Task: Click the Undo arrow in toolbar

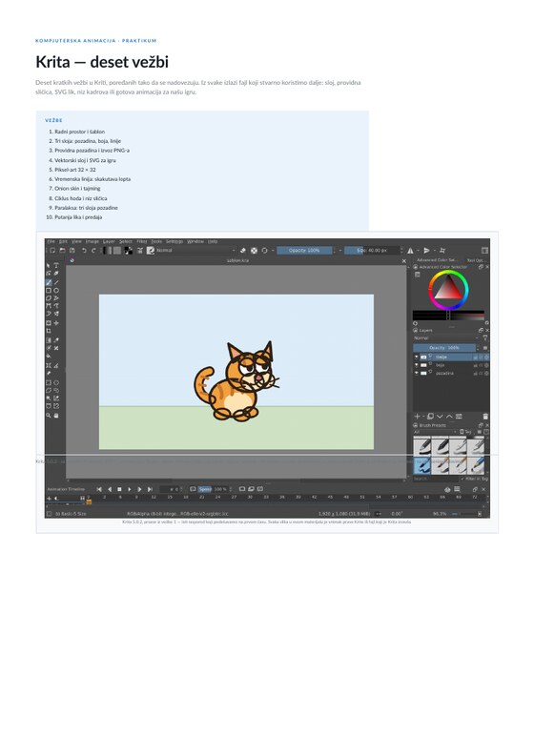Action: pyautogui.click(x=85, y=250)
